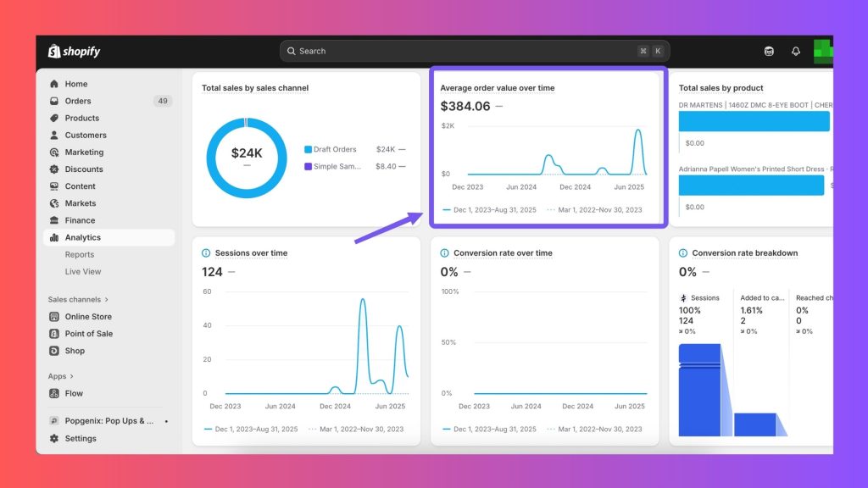The image size is (868, 488).
Task: Expand the Sales channels section
Action: pos(78,299)
